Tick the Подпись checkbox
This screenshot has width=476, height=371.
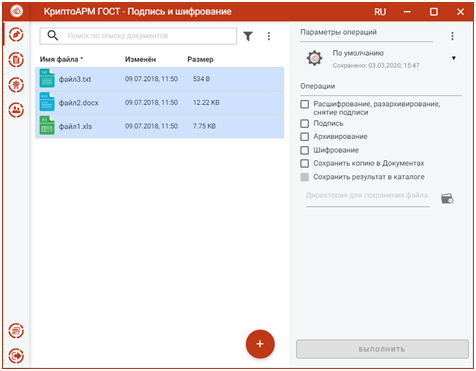tap(305, 124)
